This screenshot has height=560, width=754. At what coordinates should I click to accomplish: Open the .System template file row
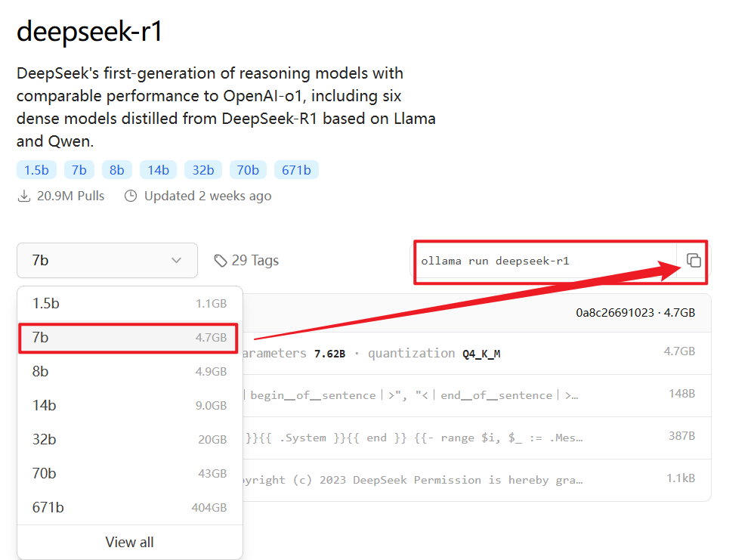click(476, 438)
